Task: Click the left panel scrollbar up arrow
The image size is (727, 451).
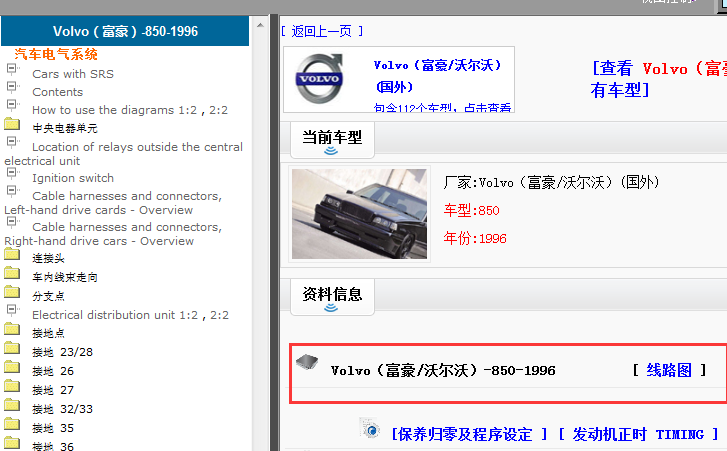Action: click(260, 25)
